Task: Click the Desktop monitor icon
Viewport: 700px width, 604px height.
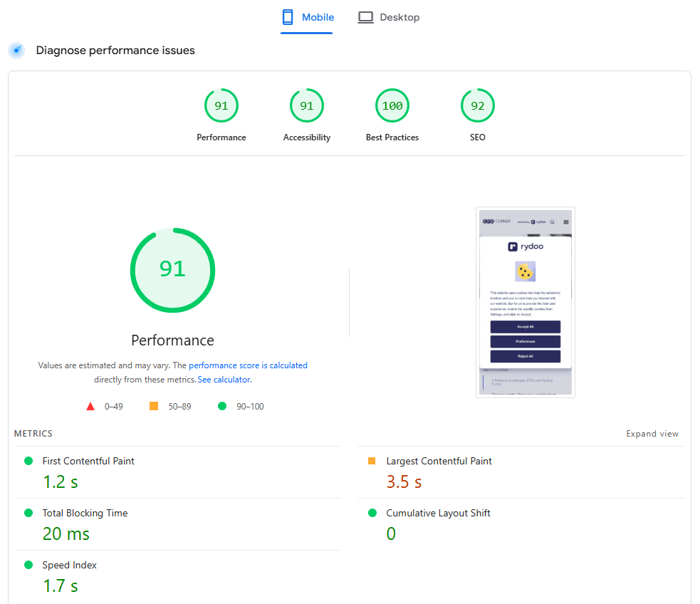Action: (x=365, y=16)
